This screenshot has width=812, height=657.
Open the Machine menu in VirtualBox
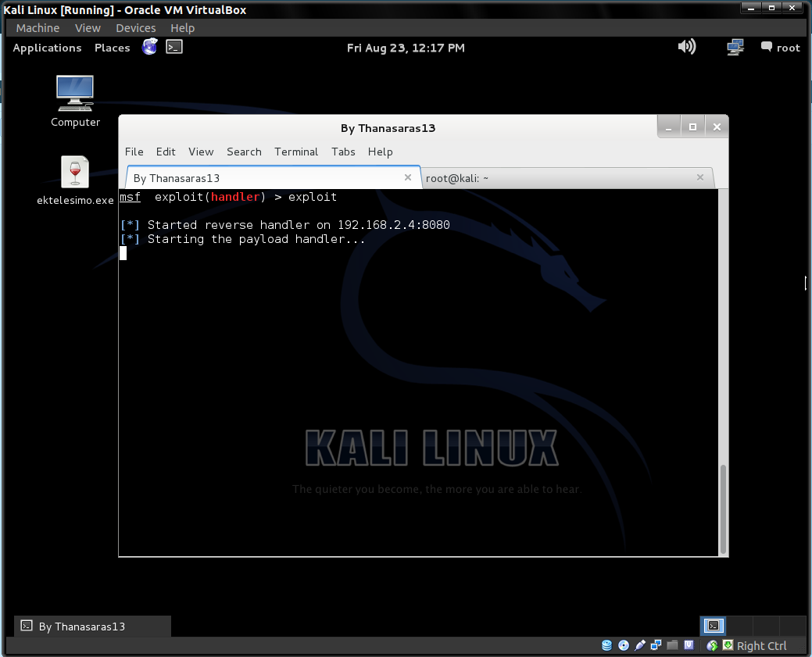(37, 27)
